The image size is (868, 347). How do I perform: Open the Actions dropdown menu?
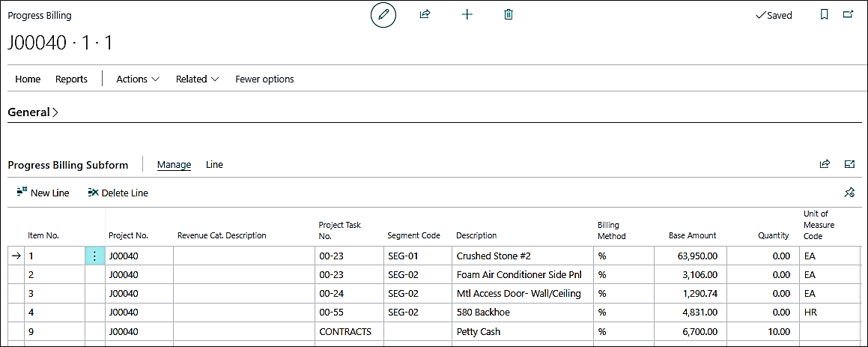(138, 79)
